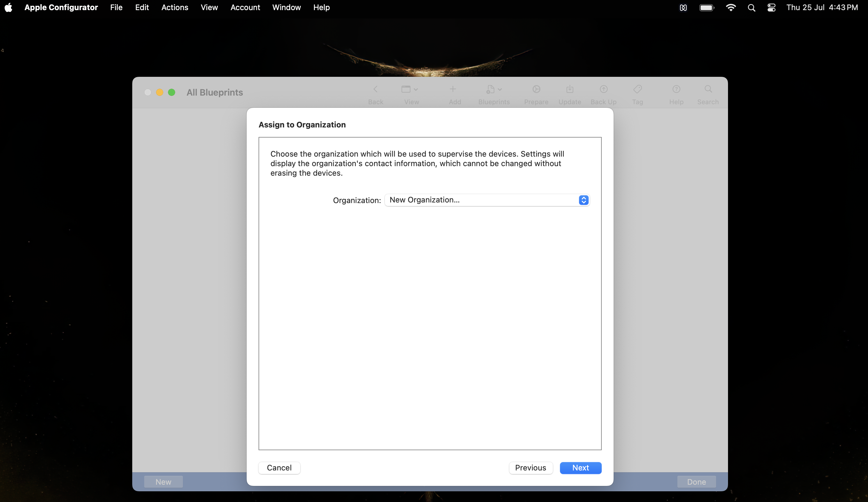Expand the Blueprints toolbar dropdown chevron
The height and width of the screenshot is (502, 868).
tap(500, 90)
